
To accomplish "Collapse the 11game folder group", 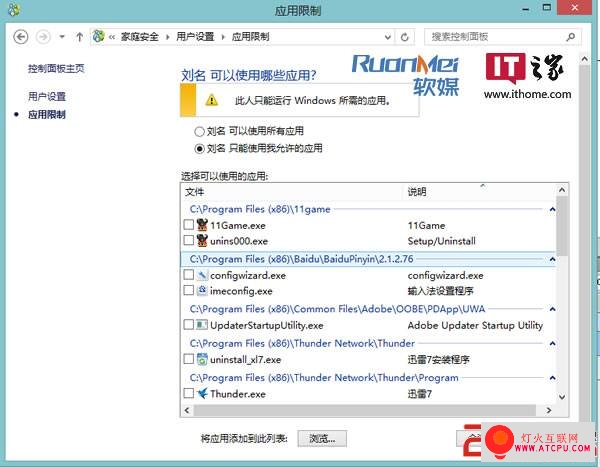I will (552, 209).
